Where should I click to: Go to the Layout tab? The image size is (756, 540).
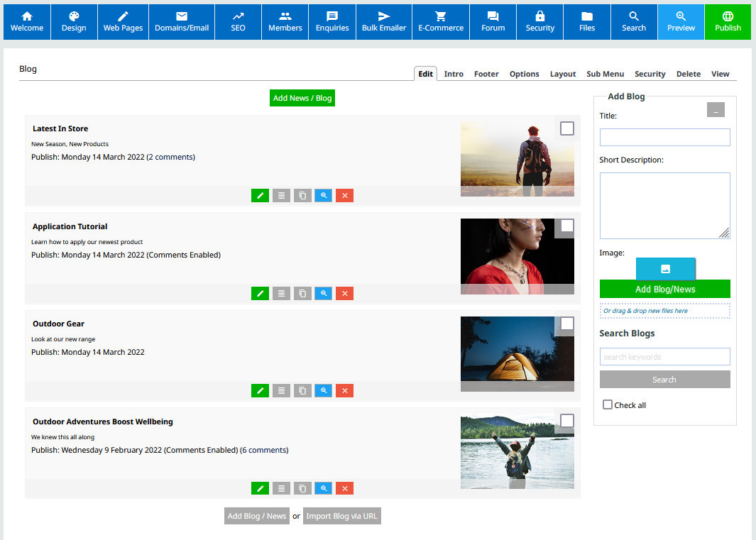click(x=563, y=74)
